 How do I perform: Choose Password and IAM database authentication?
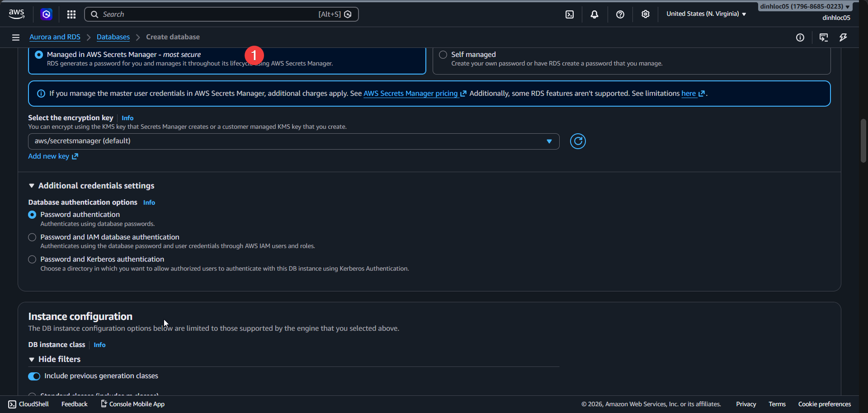[32, 237]
